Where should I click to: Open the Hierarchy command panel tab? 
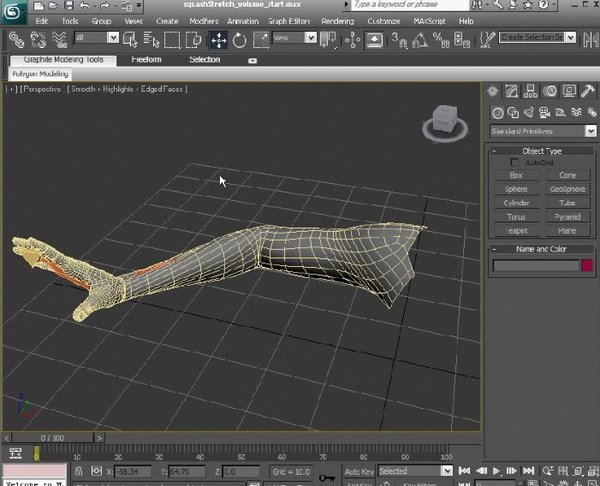[x=530, y=92]
